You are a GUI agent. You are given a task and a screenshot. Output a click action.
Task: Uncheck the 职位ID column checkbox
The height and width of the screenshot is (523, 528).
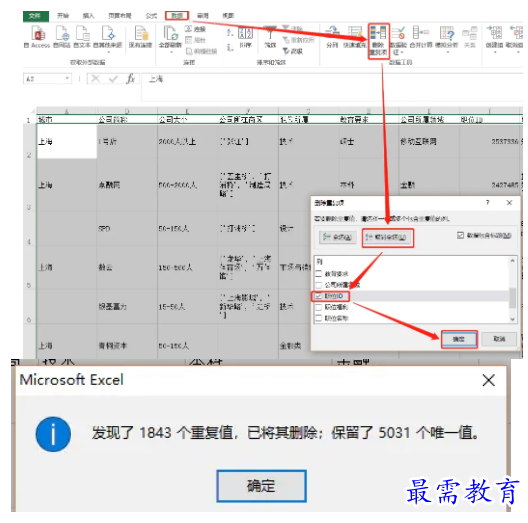pyautogui.click(x=318, y=296)
